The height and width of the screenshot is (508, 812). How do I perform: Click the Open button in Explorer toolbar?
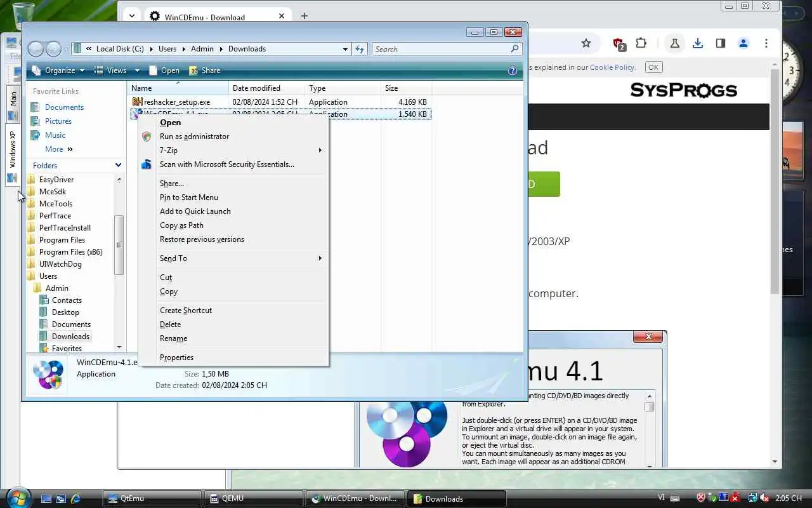pos(164,70)
